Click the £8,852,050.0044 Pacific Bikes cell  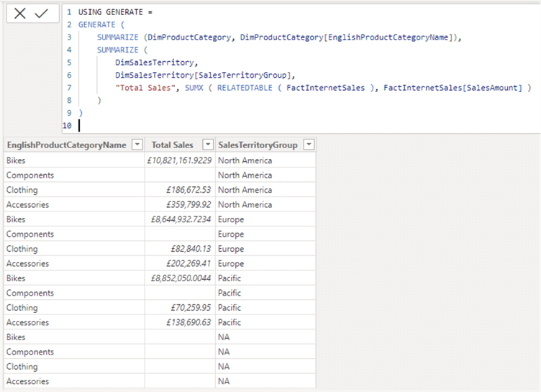pyautogui.click(x=181, y=278)
